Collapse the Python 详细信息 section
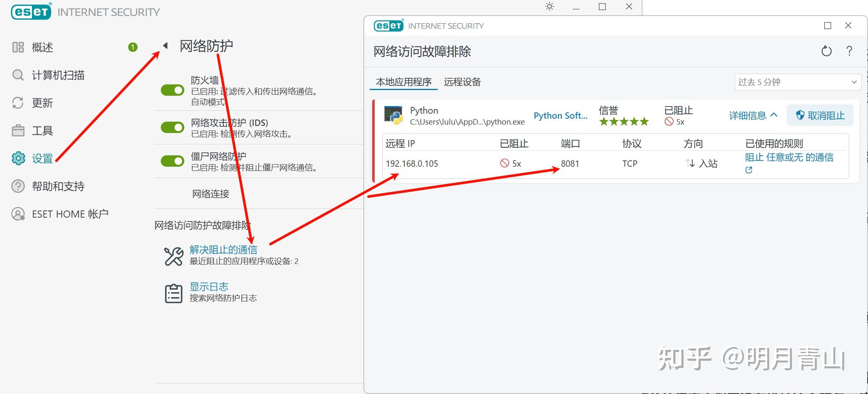This screenshot has width=868, height=394. [753, 115]
